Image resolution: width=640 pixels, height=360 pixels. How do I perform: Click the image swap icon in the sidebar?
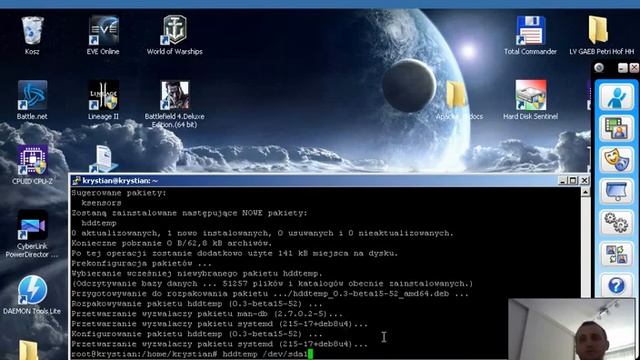[616, 254]
